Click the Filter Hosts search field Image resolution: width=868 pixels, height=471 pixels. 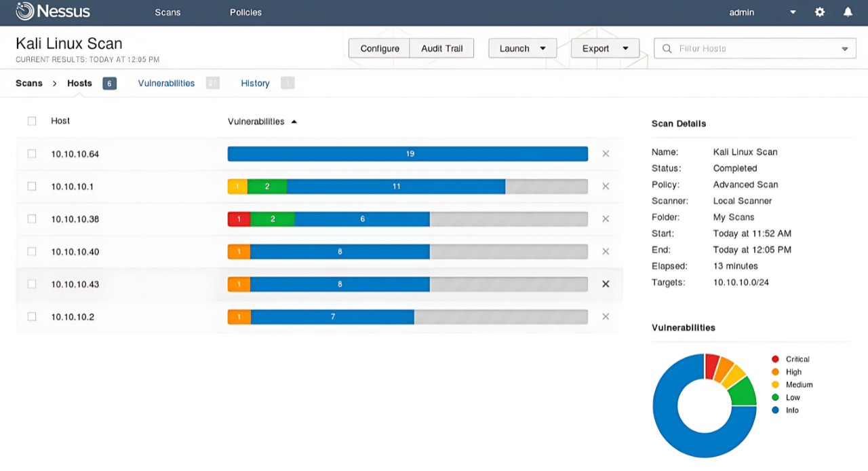pyautogui.click(x=754, y=49)
